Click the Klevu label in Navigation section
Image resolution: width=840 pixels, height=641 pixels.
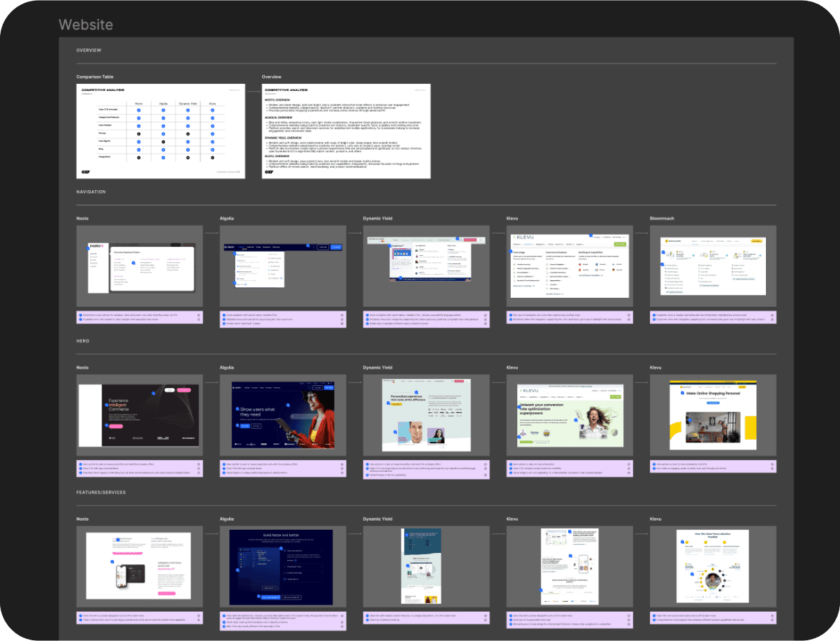pos(512,218)
